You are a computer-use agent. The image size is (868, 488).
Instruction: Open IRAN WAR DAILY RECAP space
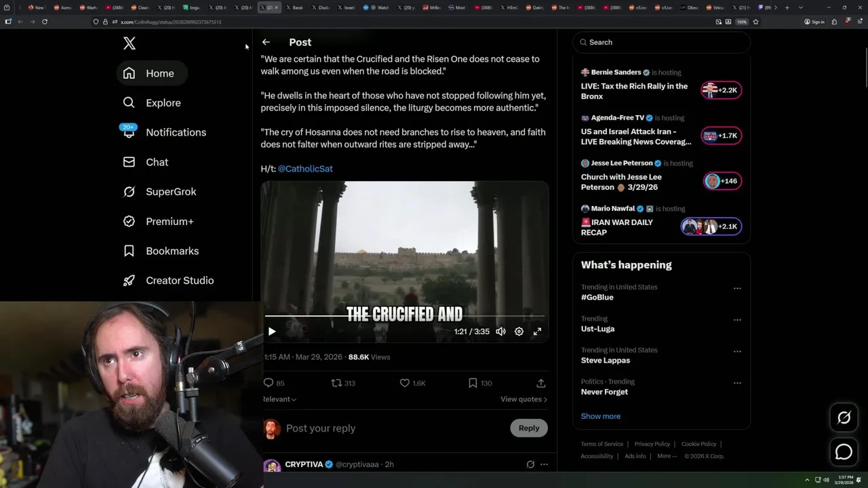pos(617,227)
